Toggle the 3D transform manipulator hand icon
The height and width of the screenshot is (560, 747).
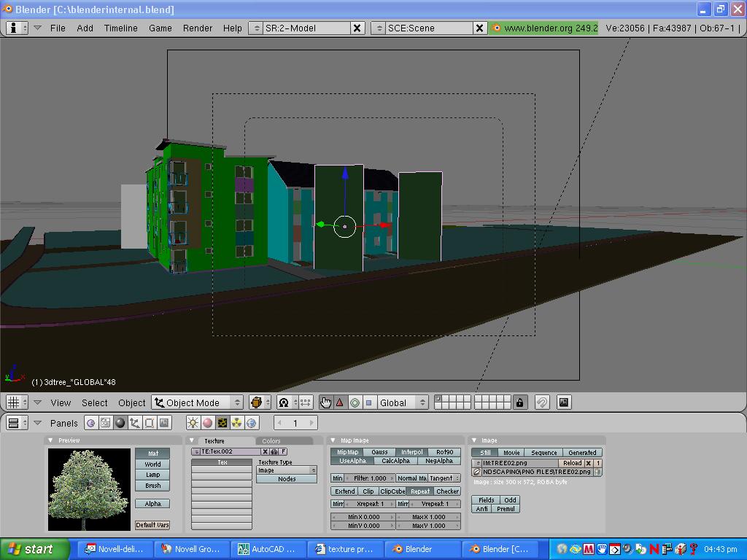[x=325, y=402]
